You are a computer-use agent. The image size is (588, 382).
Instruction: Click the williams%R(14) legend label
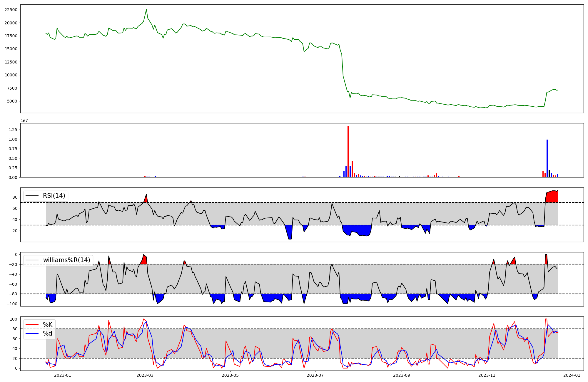point(66,260)
